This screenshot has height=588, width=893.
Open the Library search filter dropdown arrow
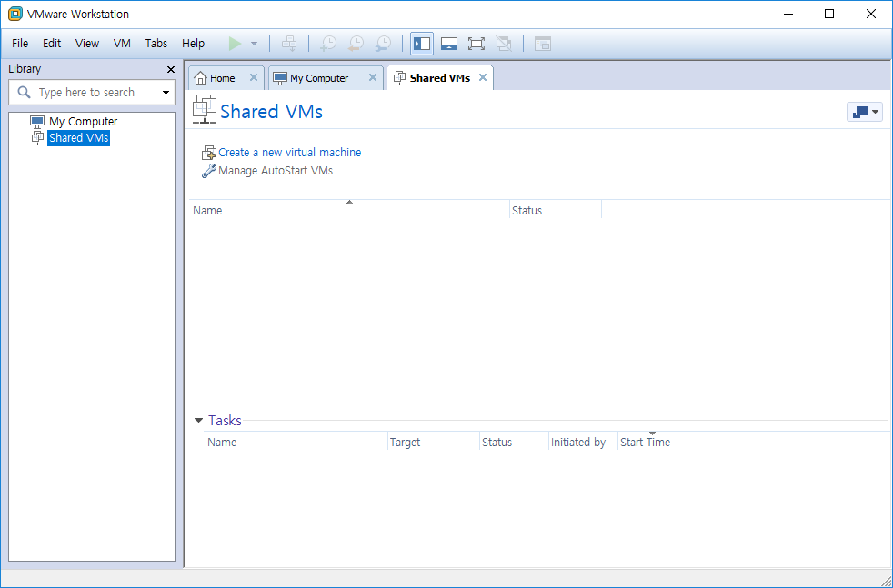pos(166,93)
